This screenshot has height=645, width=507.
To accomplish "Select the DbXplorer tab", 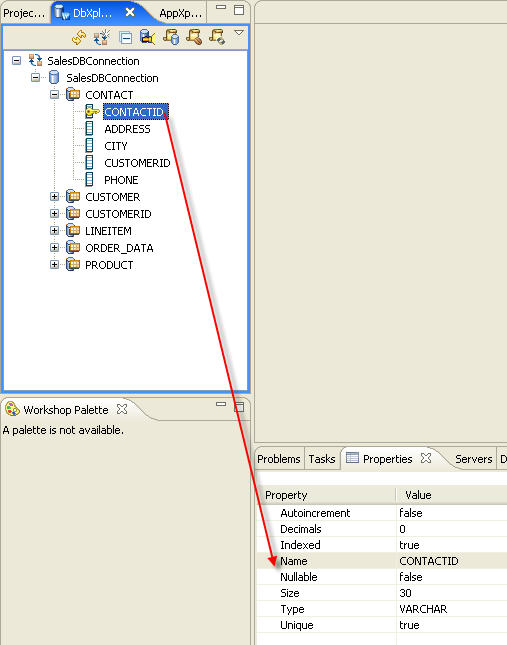I will click(92, 13).
